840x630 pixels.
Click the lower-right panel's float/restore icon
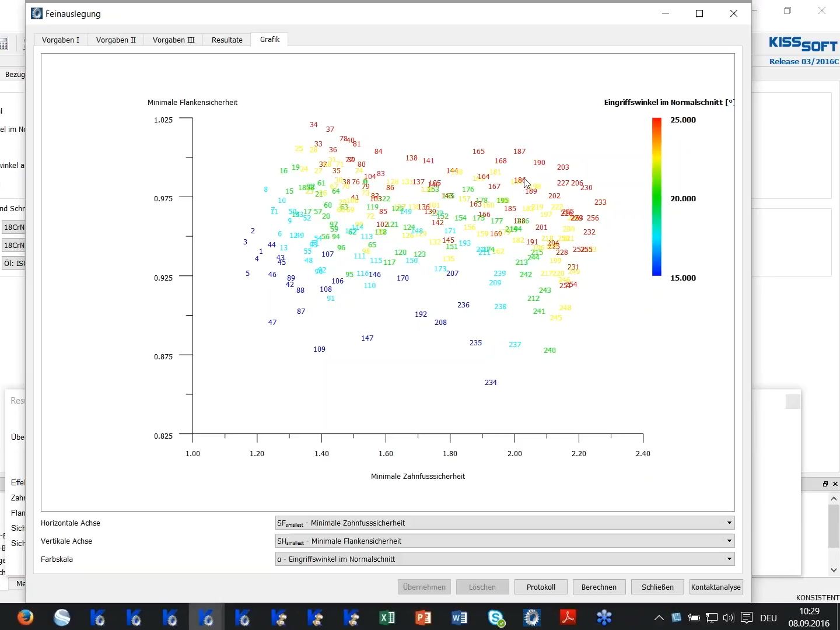click(825, 484)
